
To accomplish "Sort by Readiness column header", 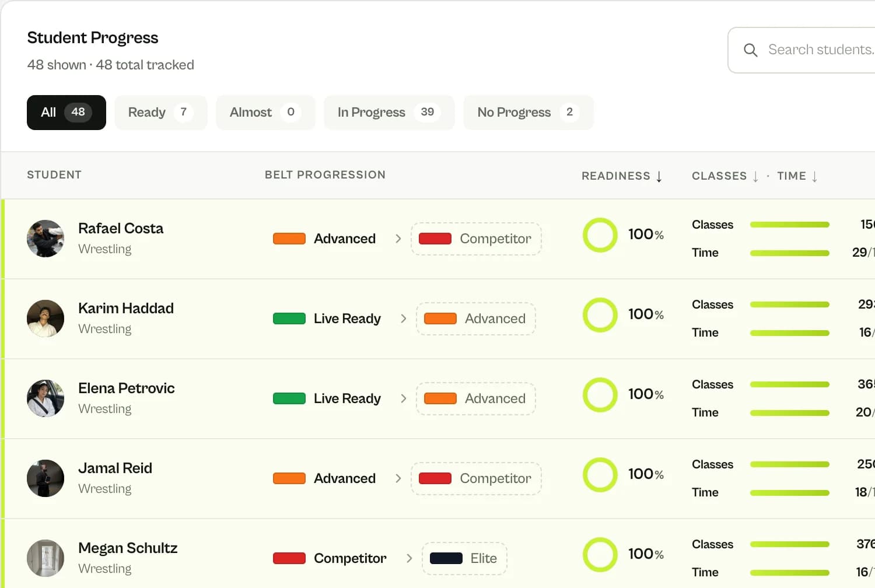I will [622, 176].
